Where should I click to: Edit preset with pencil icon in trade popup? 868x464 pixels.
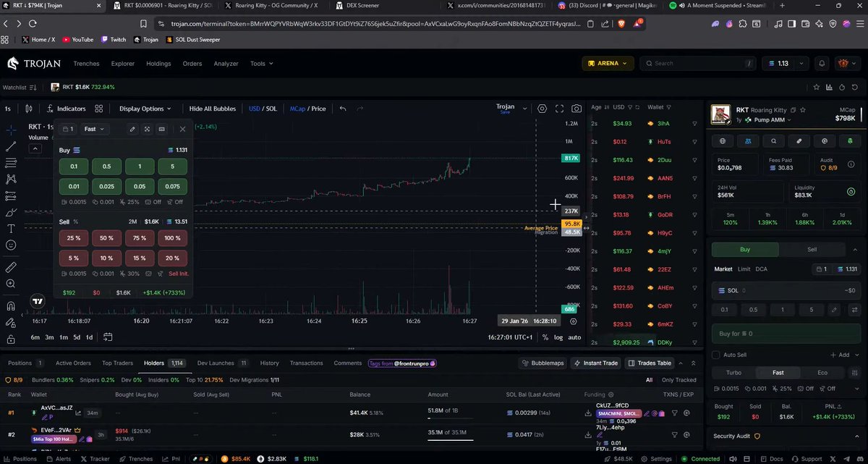point(132,129)
